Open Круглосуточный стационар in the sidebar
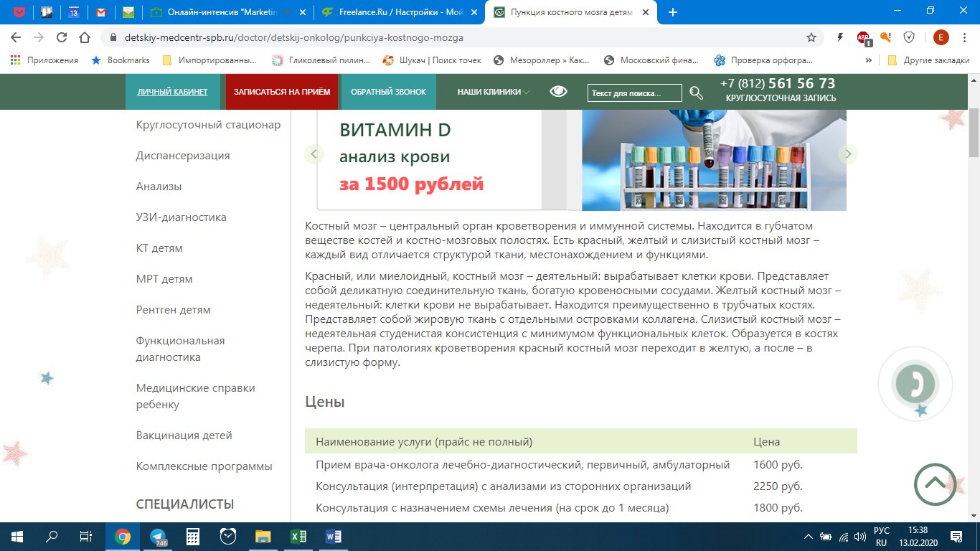Screen dimensions: 980x551 point(209,125)
